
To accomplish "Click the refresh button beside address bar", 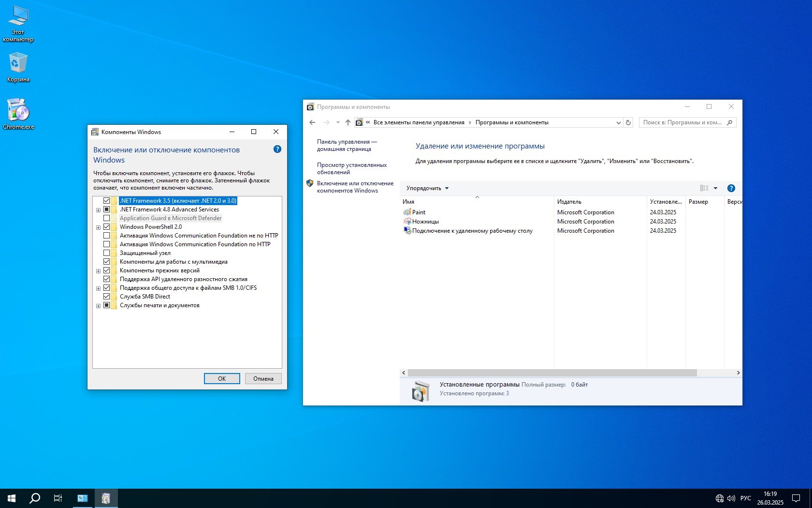I will pos(628,122).
